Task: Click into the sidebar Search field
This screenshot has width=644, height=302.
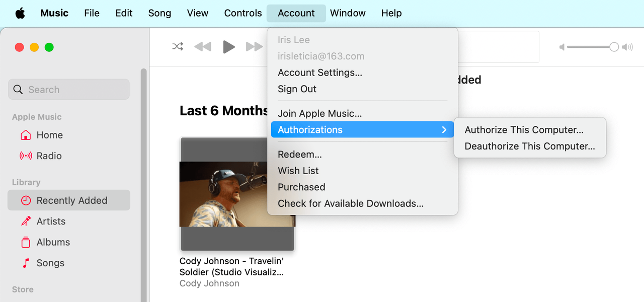Action: click(69, 90)
